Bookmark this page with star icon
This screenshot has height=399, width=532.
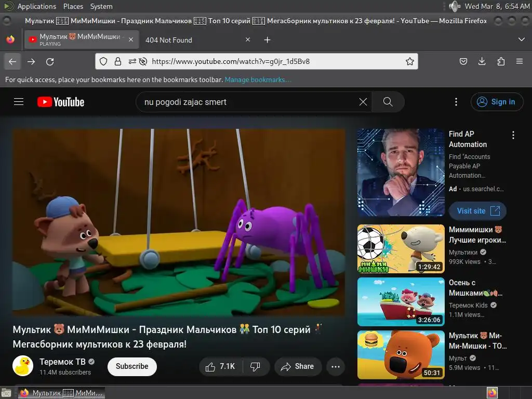[x=410, y=61]
